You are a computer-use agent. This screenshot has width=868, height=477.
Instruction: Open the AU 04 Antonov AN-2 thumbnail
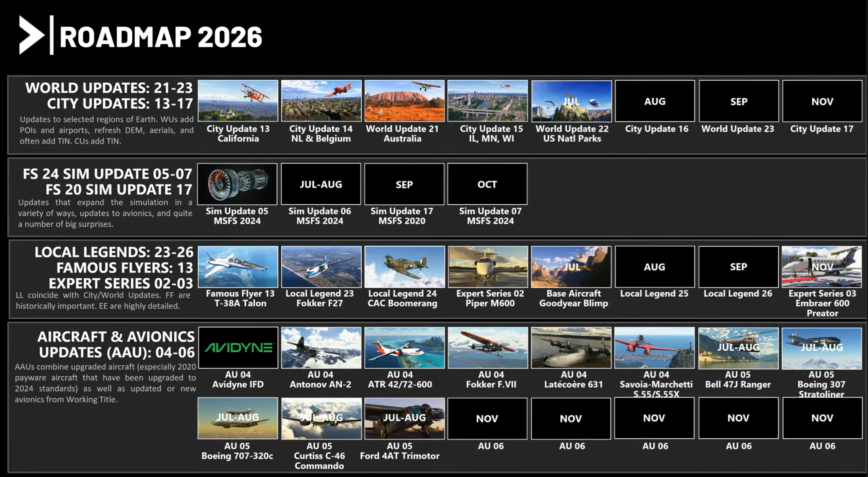coord(321,348)
